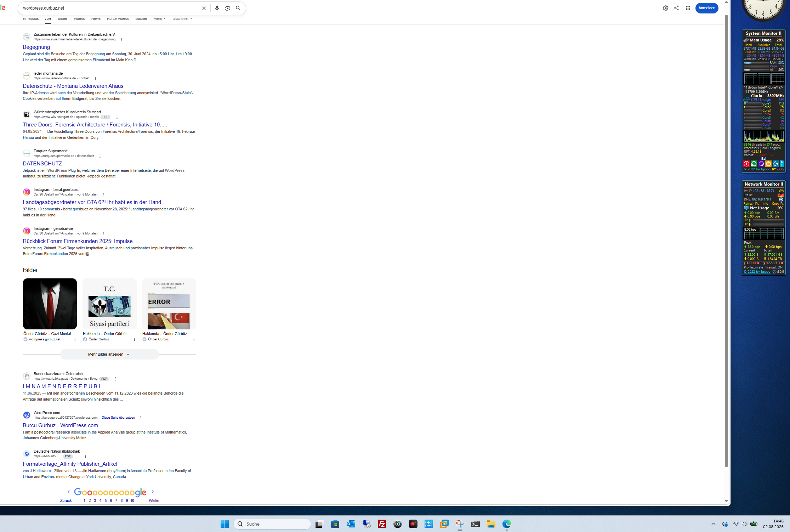
Task: Open more options for the leder-montana.de result
Action: click(x=95, y=79)
